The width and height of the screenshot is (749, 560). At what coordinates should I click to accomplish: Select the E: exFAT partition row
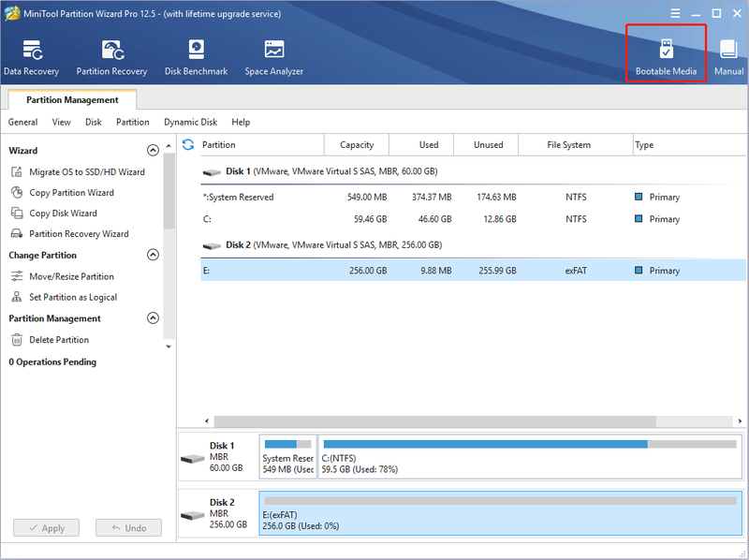(473, 271)
